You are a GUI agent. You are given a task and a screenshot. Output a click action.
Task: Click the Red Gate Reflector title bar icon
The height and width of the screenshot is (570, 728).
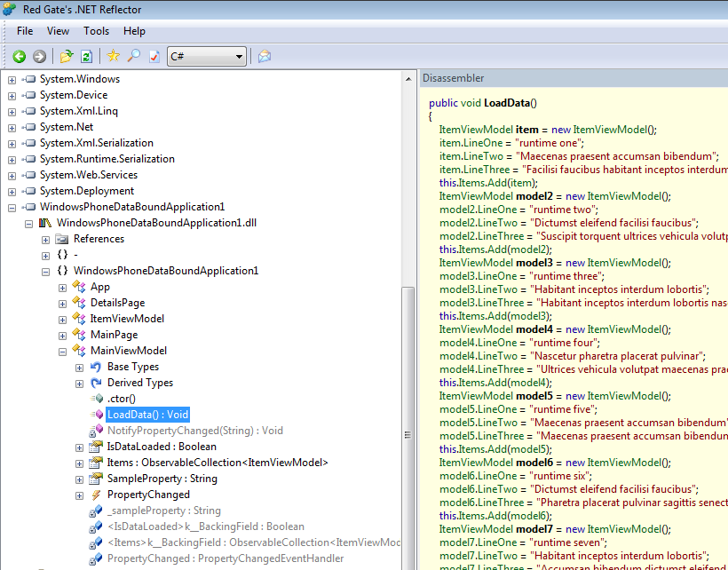coord(9,9)
